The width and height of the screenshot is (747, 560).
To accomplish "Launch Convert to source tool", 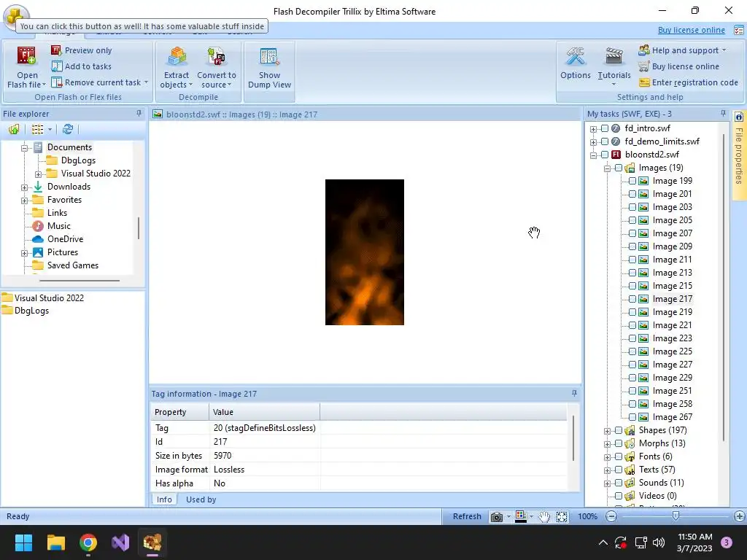I will [216, 67].
